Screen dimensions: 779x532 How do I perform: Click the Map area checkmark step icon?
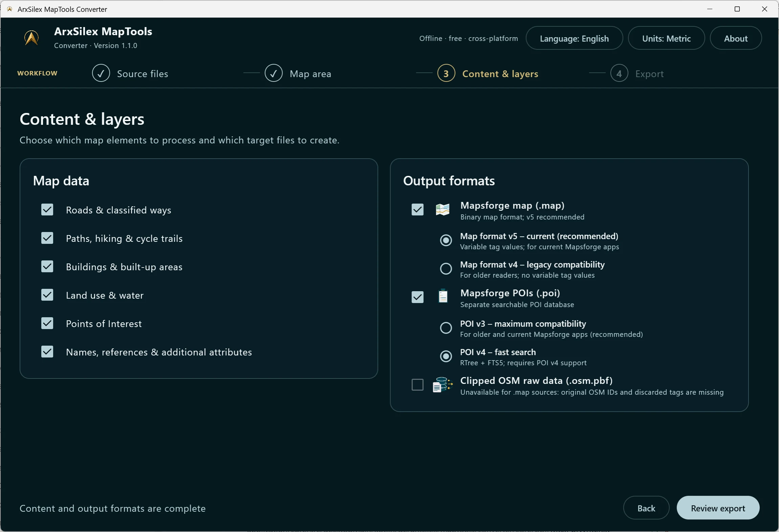pos(273,73)
